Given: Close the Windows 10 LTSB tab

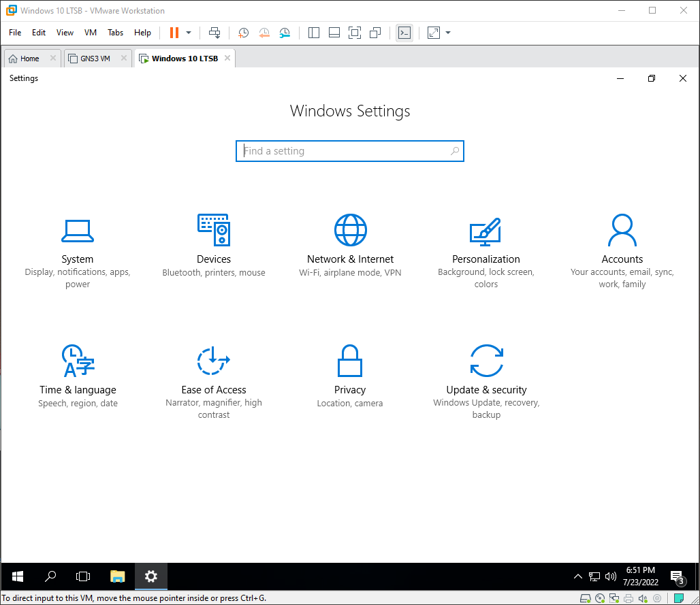Looking at the screenshot, I should pos(227,58).
